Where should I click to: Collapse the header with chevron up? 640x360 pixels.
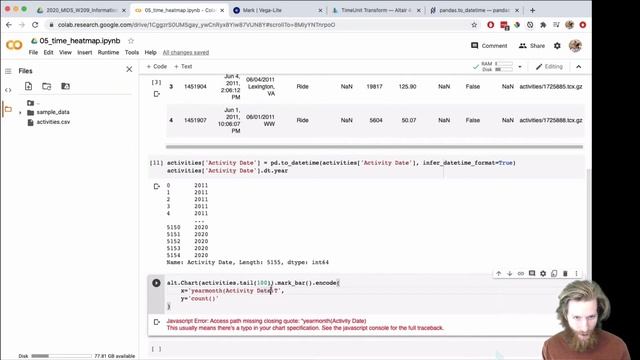[x=578, y=67]
